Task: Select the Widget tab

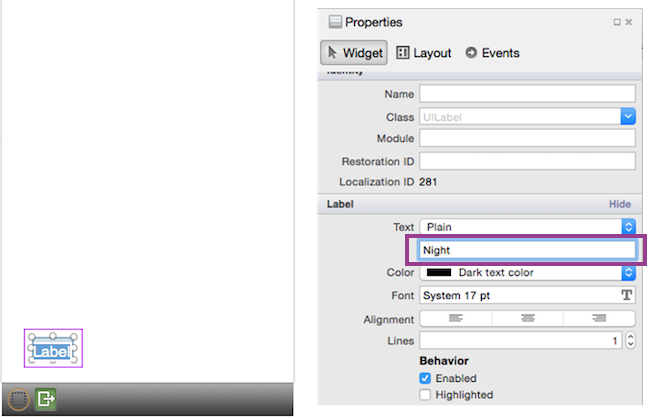Action: click(x=353, y=53)
